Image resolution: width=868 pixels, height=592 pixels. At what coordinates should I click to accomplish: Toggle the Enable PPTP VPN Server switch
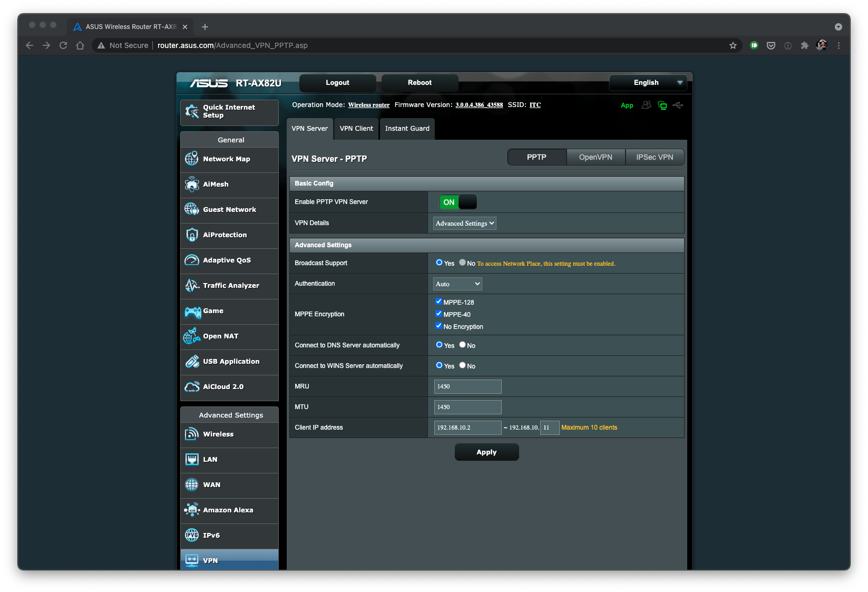tap(457, 202)
